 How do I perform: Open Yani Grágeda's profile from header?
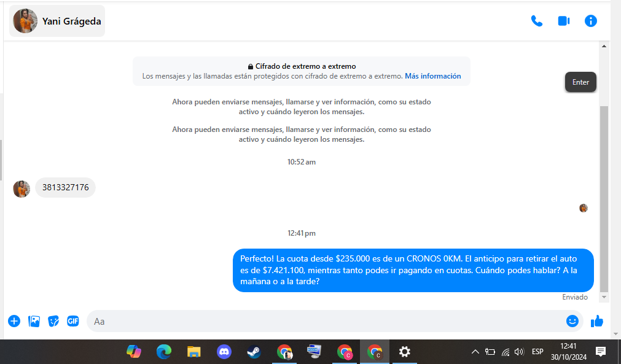coord(57,21)
